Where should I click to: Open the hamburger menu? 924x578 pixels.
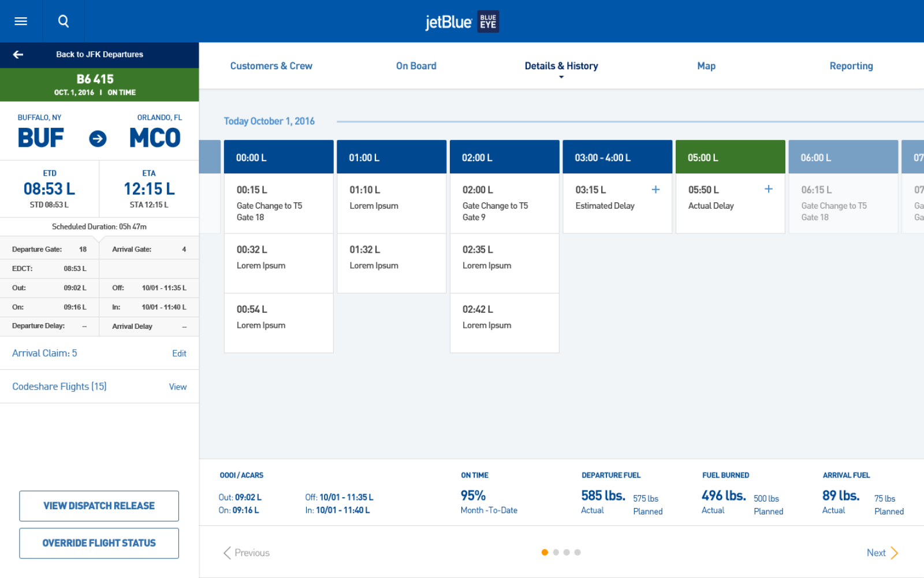21,21
